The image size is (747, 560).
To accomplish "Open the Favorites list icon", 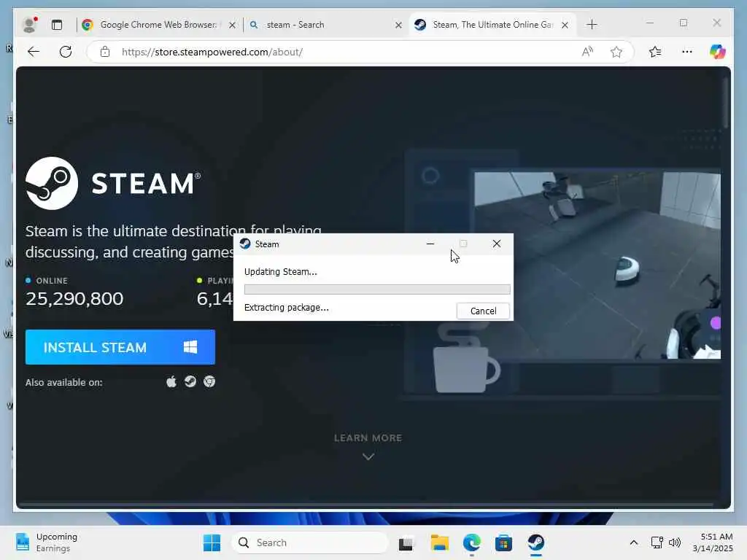I will (655, 52).
